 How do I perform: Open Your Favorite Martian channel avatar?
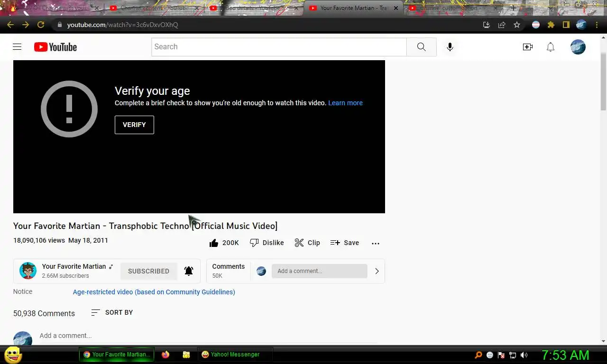[x=28, y=271]
